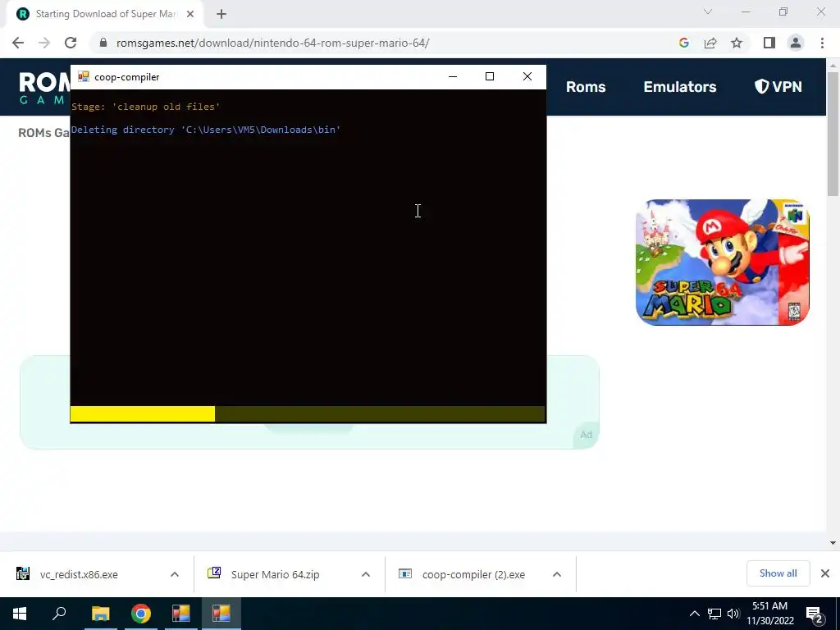
Task: Click the Super Mario 64 cover image
Action: [722, 262]
